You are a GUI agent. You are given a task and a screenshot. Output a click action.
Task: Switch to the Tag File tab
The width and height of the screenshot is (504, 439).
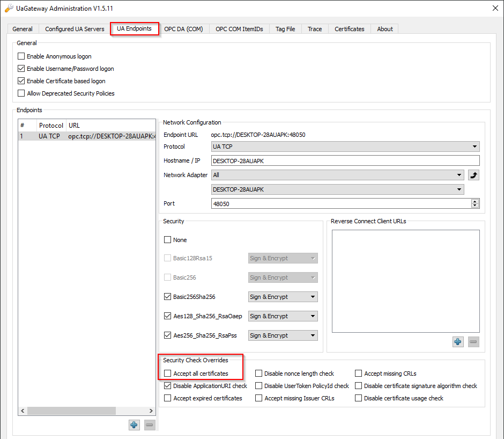coord(285,29)
